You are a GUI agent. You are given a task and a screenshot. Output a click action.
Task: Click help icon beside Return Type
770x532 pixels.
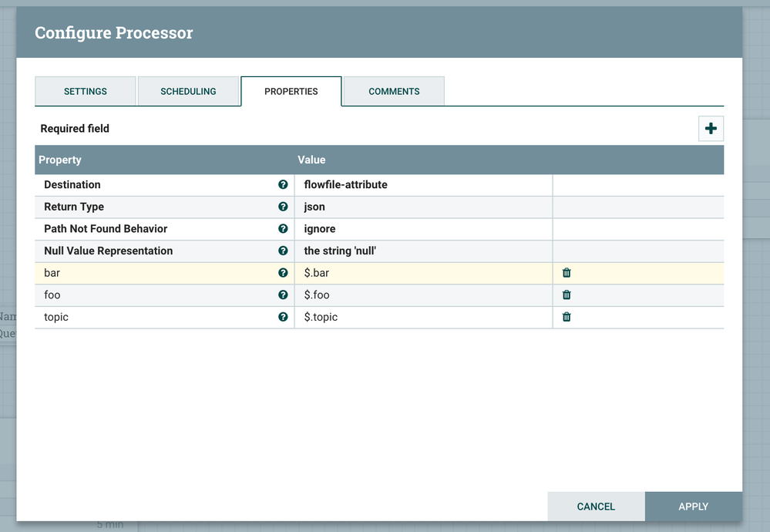(x=283, y=207)
